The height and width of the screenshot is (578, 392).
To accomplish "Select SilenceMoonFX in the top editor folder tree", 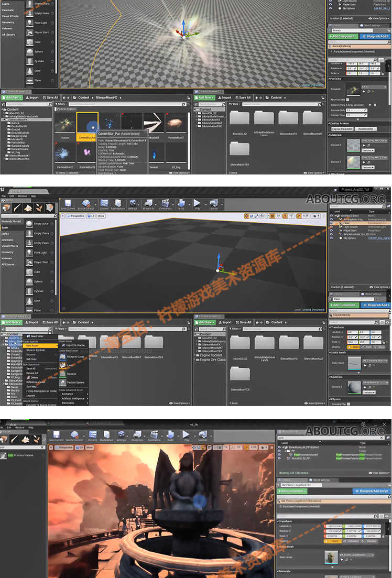I will click(x=19, y=120).
